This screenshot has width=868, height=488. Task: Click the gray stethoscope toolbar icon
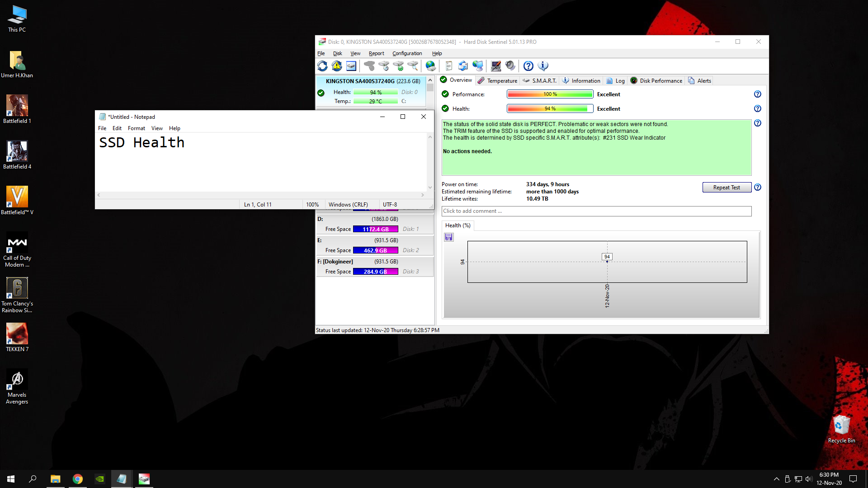click(x=369, y=66)
